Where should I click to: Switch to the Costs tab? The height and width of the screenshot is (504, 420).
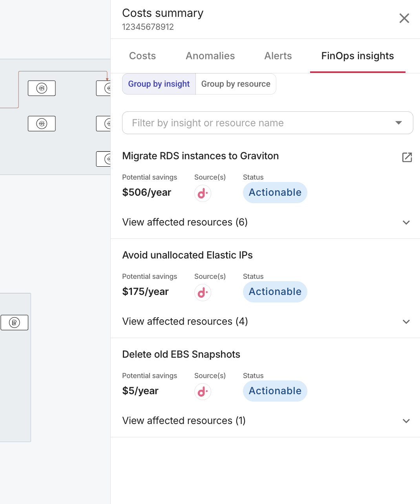tap(142, 56)
